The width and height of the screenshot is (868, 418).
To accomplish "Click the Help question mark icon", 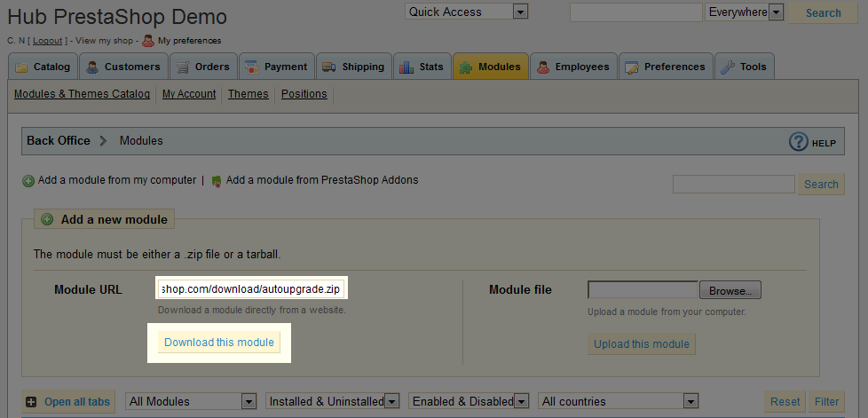I will [x=799, y=142].
